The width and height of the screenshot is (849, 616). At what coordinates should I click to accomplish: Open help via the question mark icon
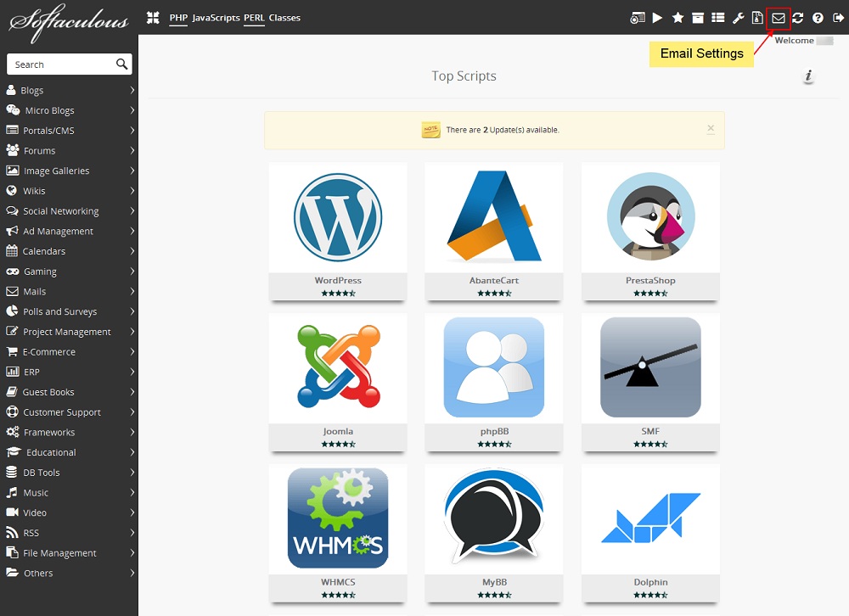pos(818,18)
